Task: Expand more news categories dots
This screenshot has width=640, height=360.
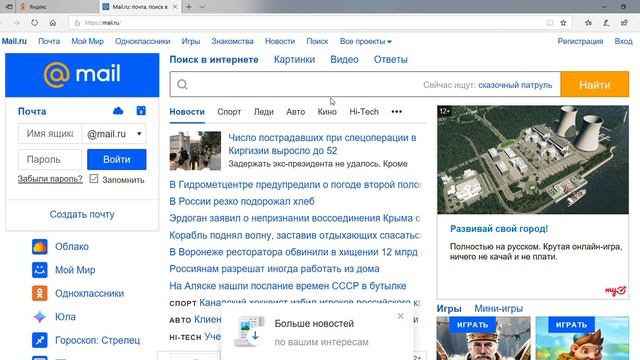Action: coord(397,111)
